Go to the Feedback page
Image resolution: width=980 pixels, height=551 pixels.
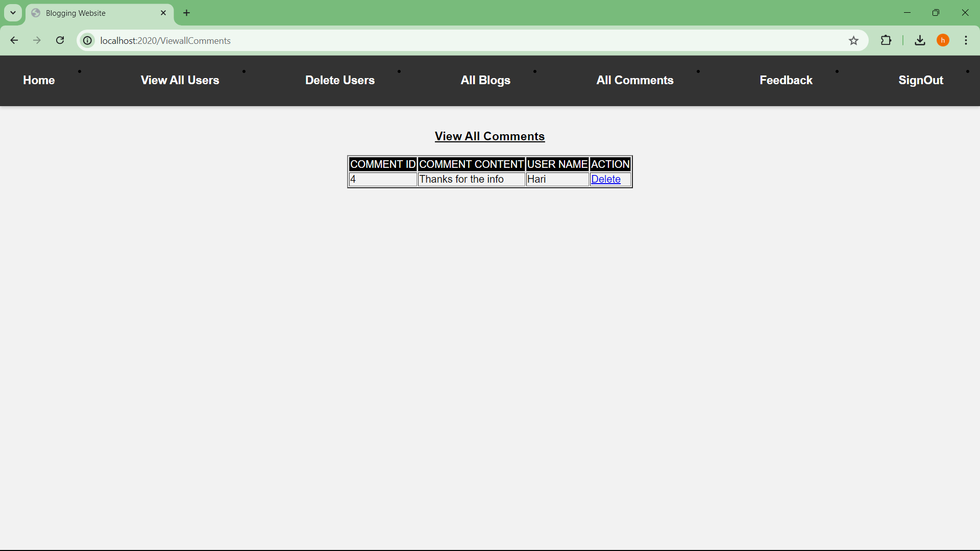pyautogui.click(x=786, y=80)
